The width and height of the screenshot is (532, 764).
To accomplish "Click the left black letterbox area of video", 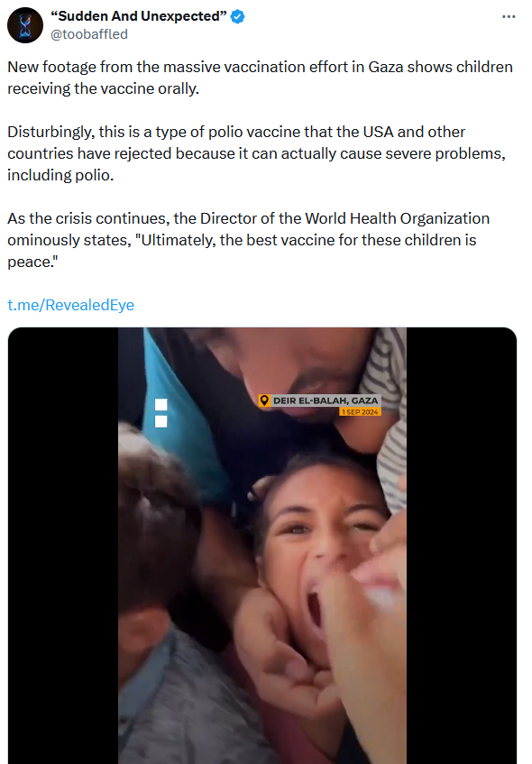I will point(63,546).
